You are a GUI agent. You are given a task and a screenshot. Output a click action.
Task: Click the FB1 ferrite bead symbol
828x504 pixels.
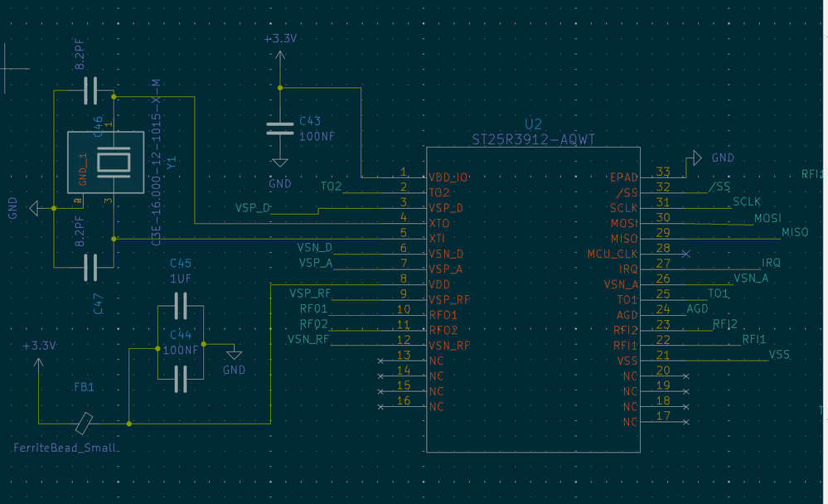point(84,423)
